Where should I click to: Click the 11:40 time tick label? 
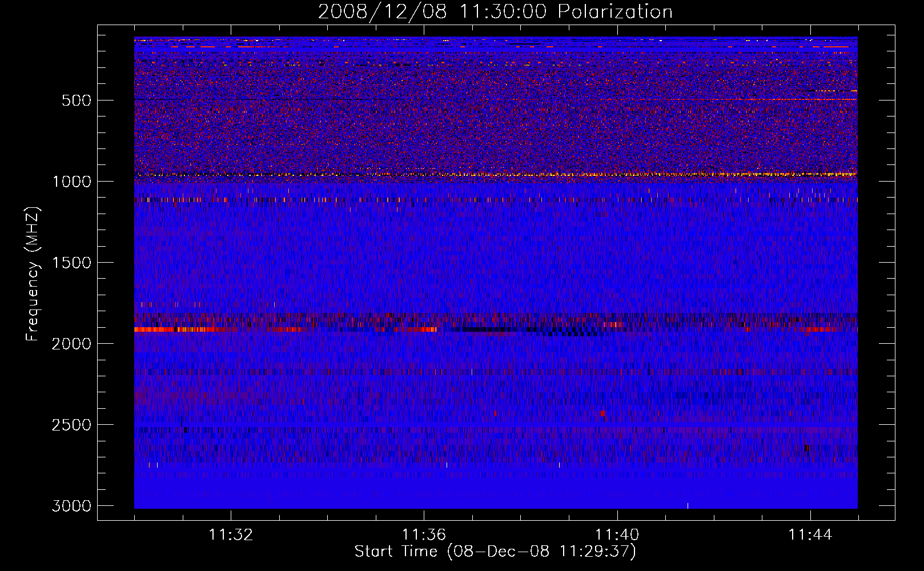(x=617, y=535)
